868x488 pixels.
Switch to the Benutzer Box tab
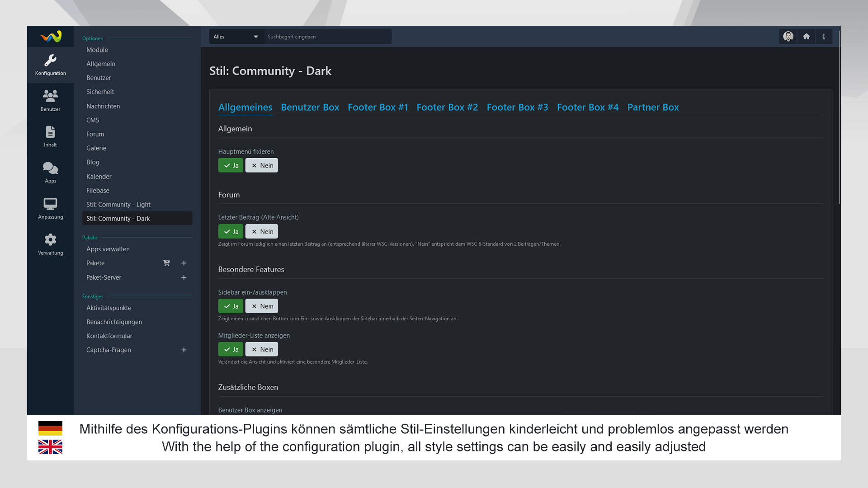click(x=310, y=107)
